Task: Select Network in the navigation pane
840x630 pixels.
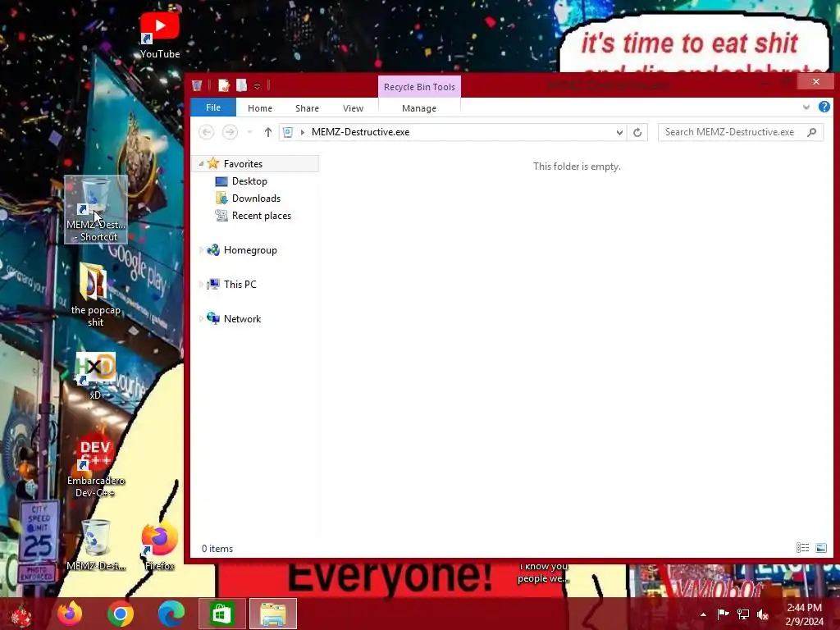Action: pos(242,319)
